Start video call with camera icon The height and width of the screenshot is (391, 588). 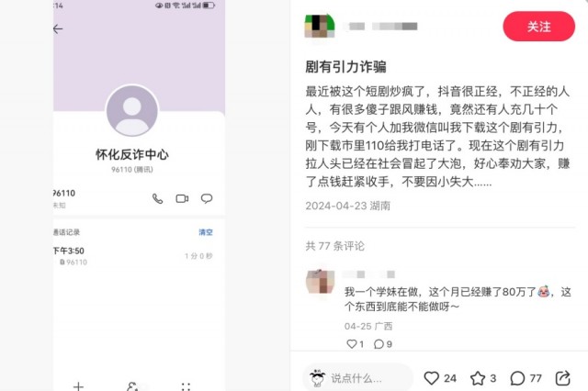pyautogui.click(x=182, y=198)
